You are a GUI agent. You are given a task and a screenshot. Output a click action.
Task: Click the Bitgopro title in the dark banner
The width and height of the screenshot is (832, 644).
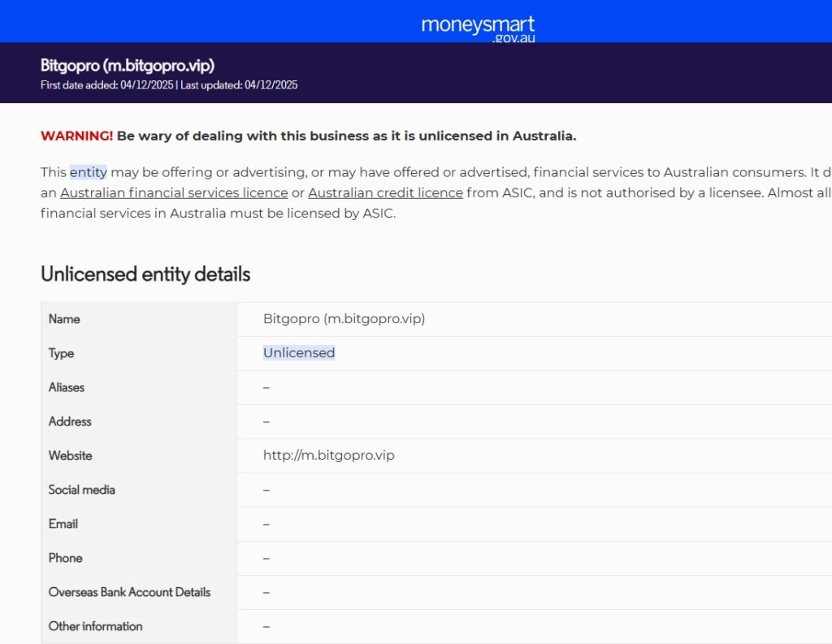pos(127,66)
